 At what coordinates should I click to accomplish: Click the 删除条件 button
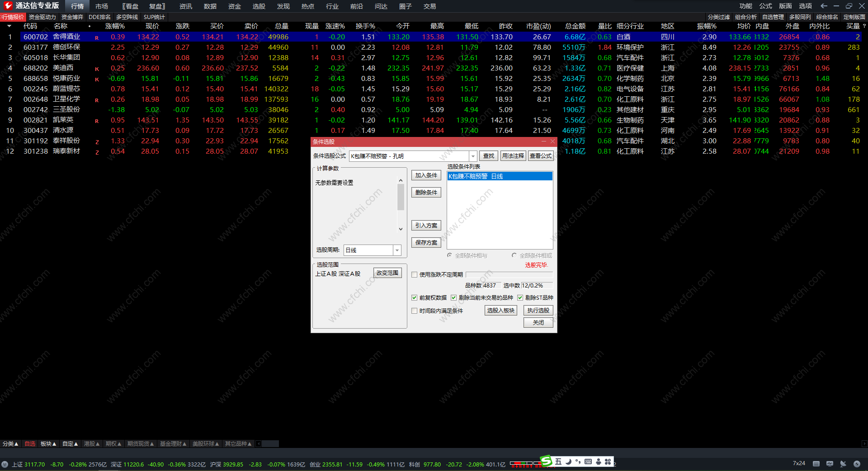(426, 193)
